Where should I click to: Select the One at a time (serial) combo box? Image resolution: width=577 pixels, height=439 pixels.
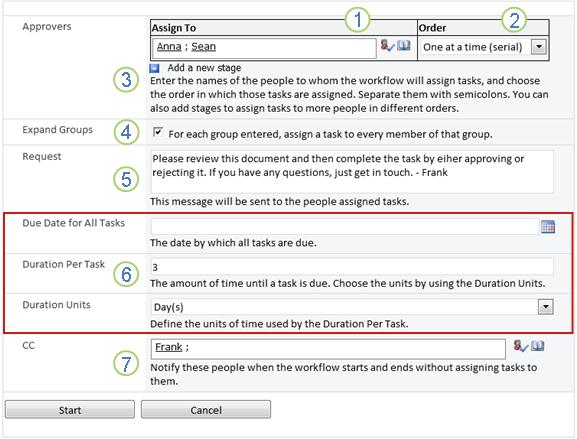pyautogui.click(x=483, y=47)
